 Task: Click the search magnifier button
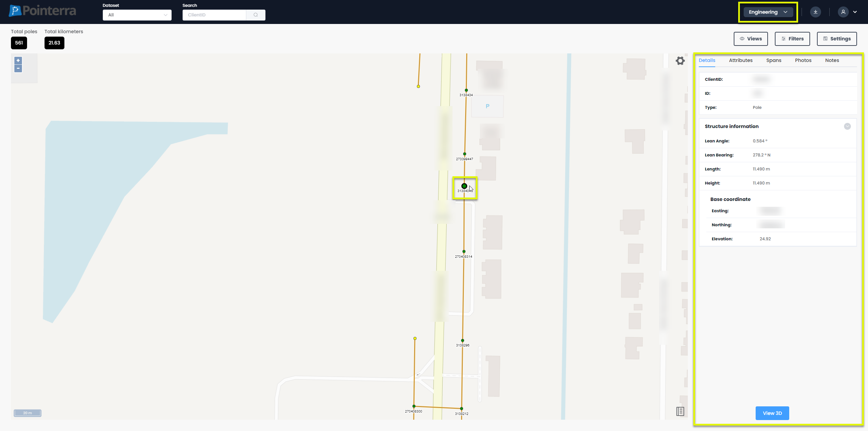(256, 15)
